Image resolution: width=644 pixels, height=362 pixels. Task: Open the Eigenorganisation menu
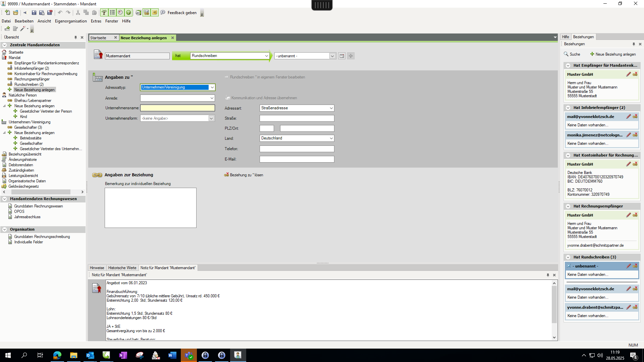71,21
